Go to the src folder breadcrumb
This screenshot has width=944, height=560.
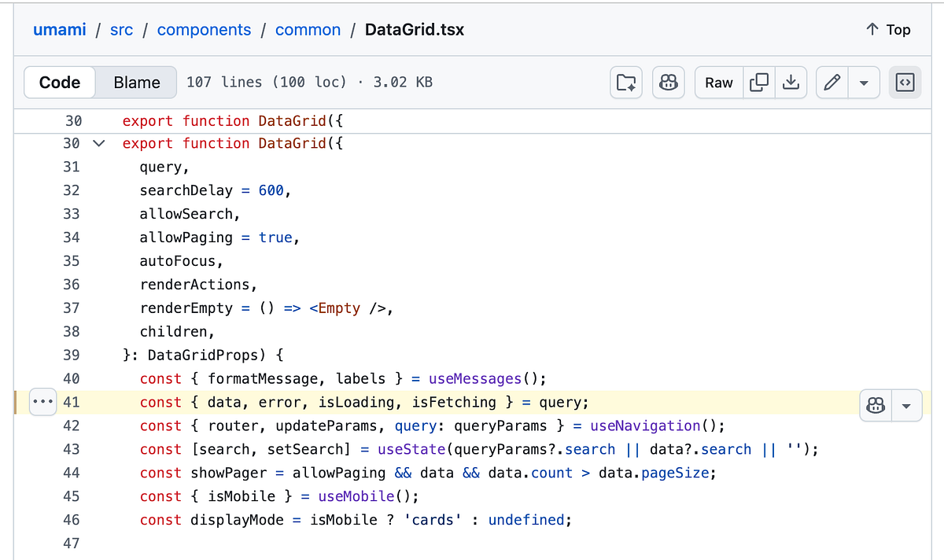coord(121,30)
